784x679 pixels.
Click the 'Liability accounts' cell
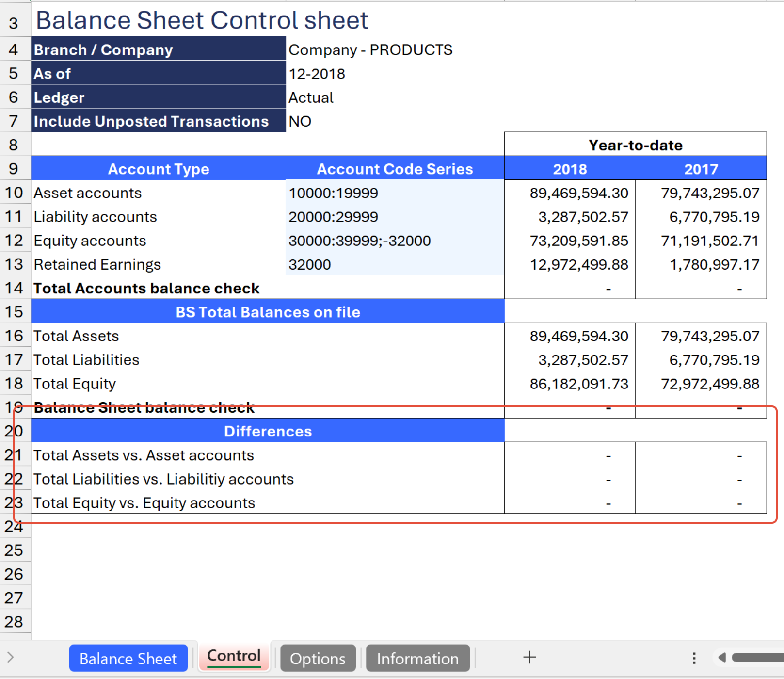point(159,216)
